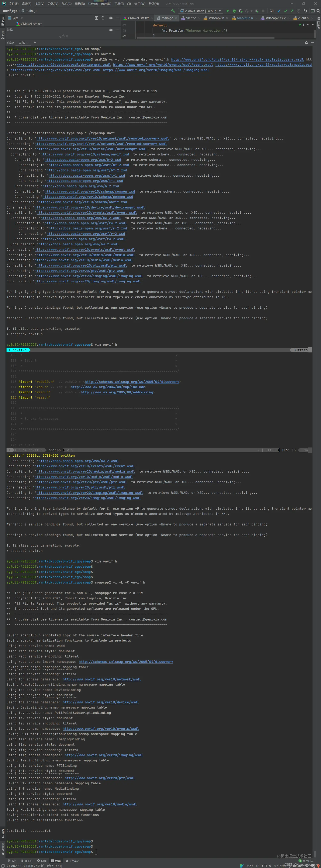This screenshot has width=321, height=868.
Task: Hide the terminal panel
Action: (x=313, y=43)
